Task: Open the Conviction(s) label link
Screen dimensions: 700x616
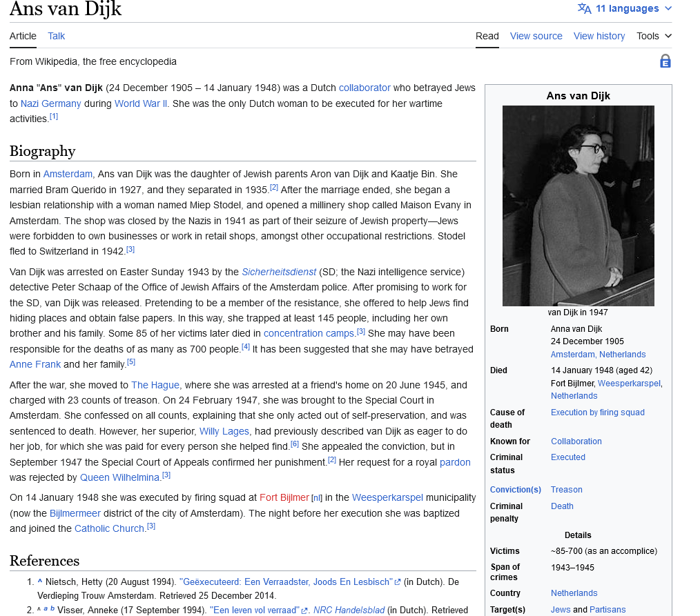Action: point(516,490)
